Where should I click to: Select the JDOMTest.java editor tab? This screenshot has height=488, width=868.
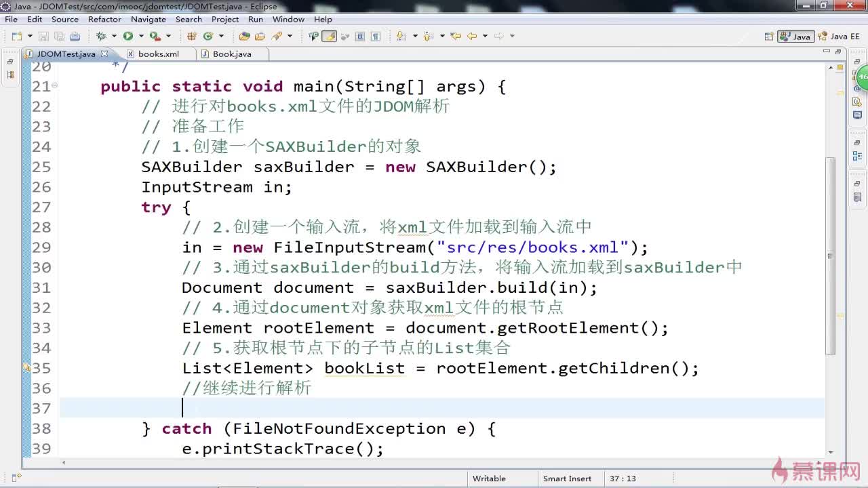coord(65,54)
